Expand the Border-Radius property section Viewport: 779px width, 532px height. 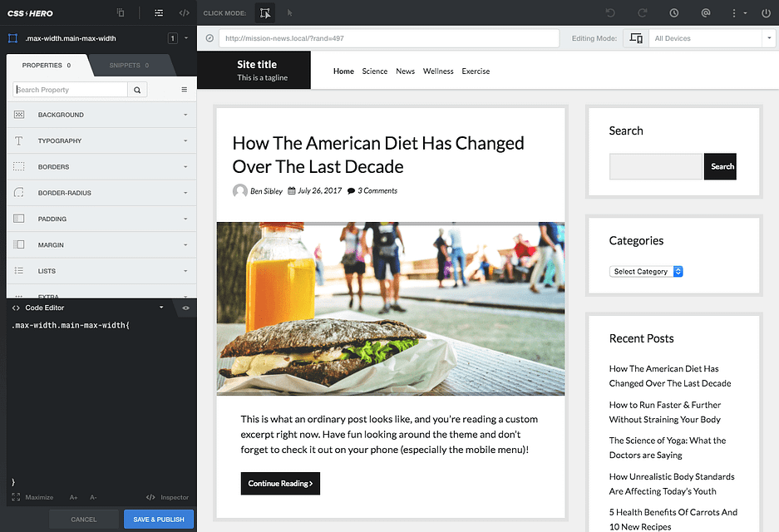[102, 193]
